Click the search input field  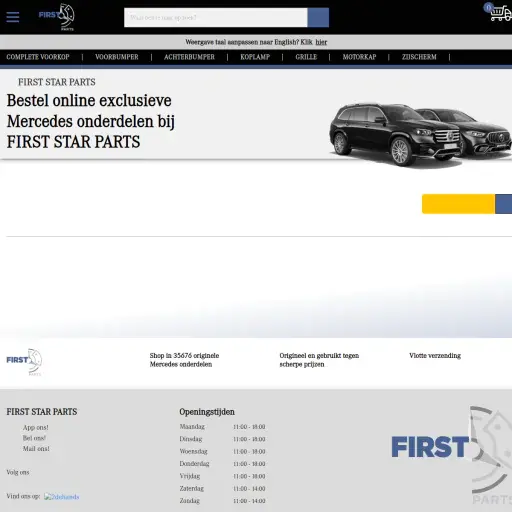pyautogui.click(x=216, y=17)
